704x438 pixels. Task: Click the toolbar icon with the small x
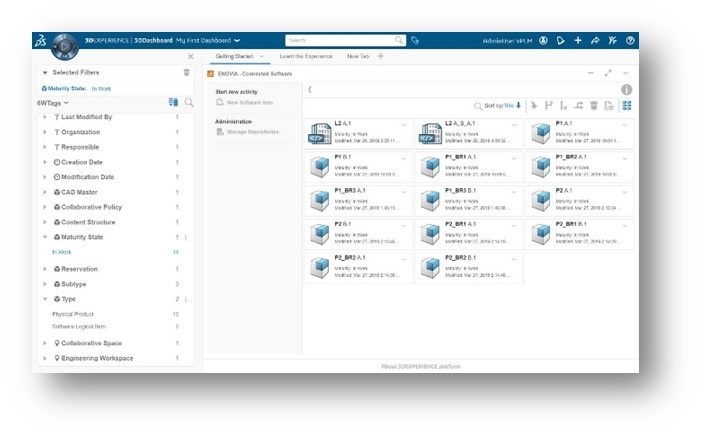click(563, 105)
